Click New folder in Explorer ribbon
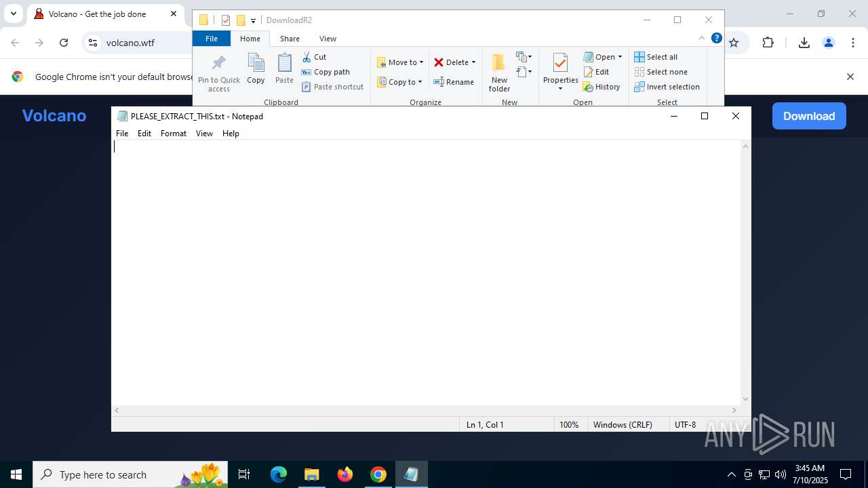The image size is (868, 488). coord(499,73)
